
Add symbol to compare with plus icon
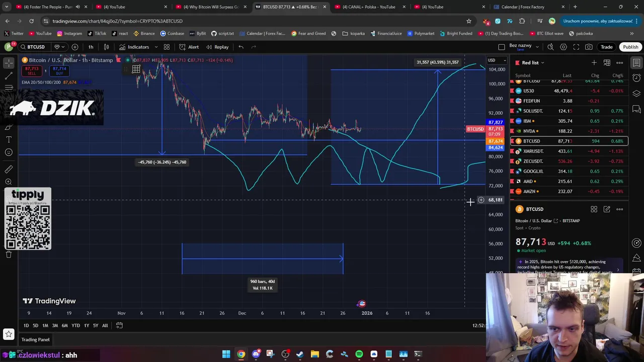point(75,47)
